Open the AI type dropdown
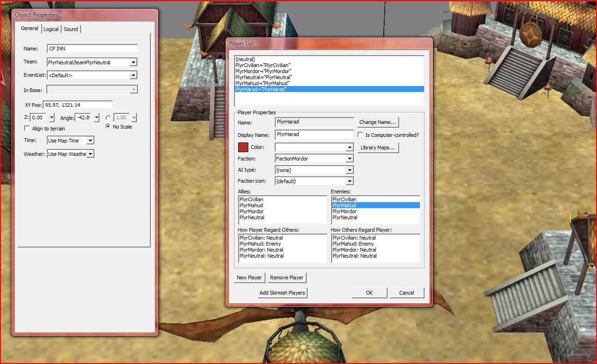Screen dimensions: 597x364 (x=350, y=170)
